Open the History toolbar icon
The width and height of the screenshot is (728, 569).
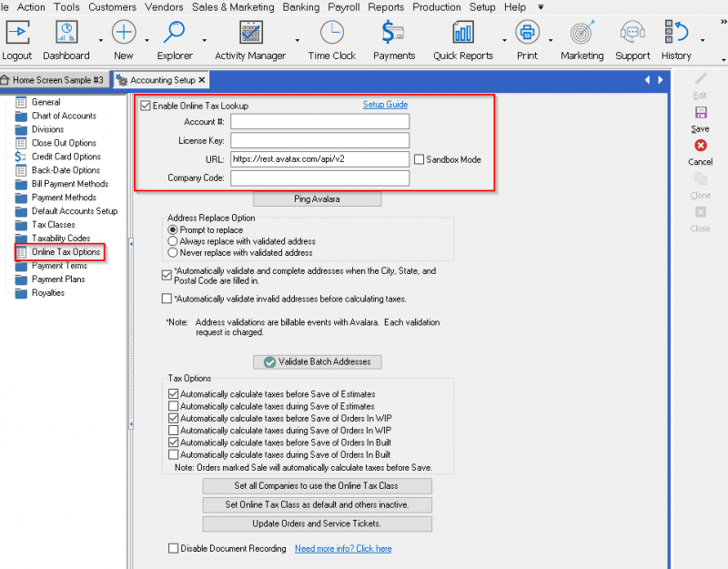(676, 33)
